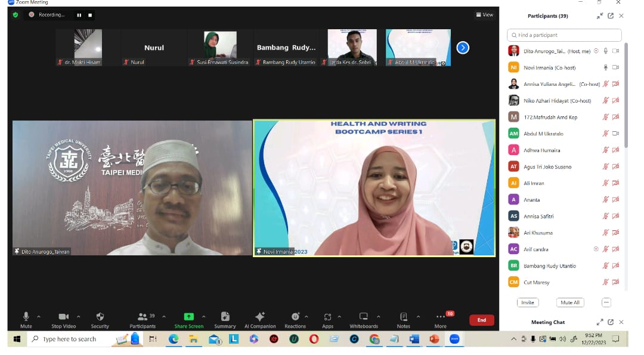644x355 pixels.
Task: Turn off camera with Stop Video
Action: point(64,317)
